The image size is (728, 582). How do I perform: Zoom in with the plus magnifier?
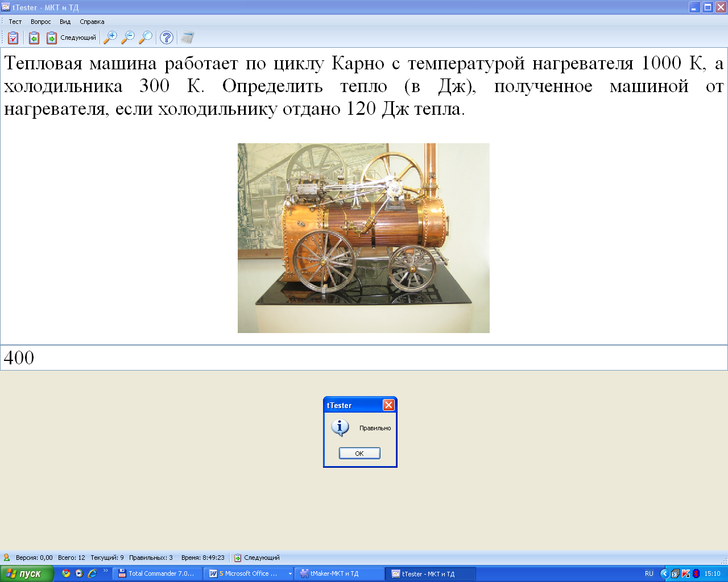pos(110,38)
